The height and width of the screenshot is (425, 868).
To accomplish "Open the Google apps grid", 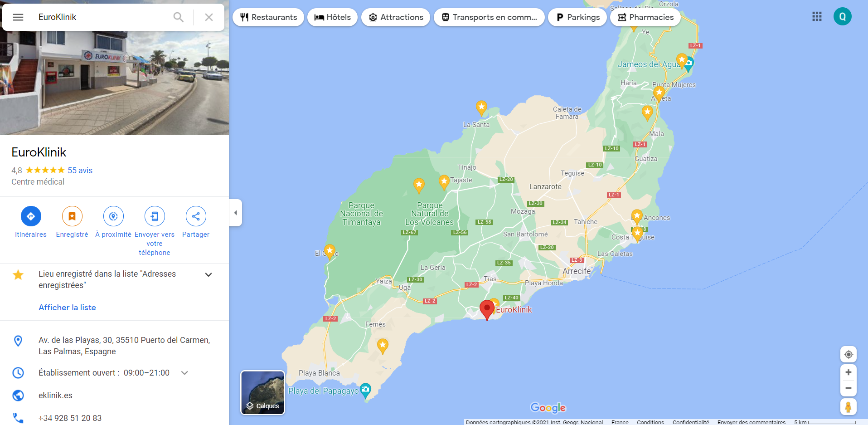I will [817, 17].
